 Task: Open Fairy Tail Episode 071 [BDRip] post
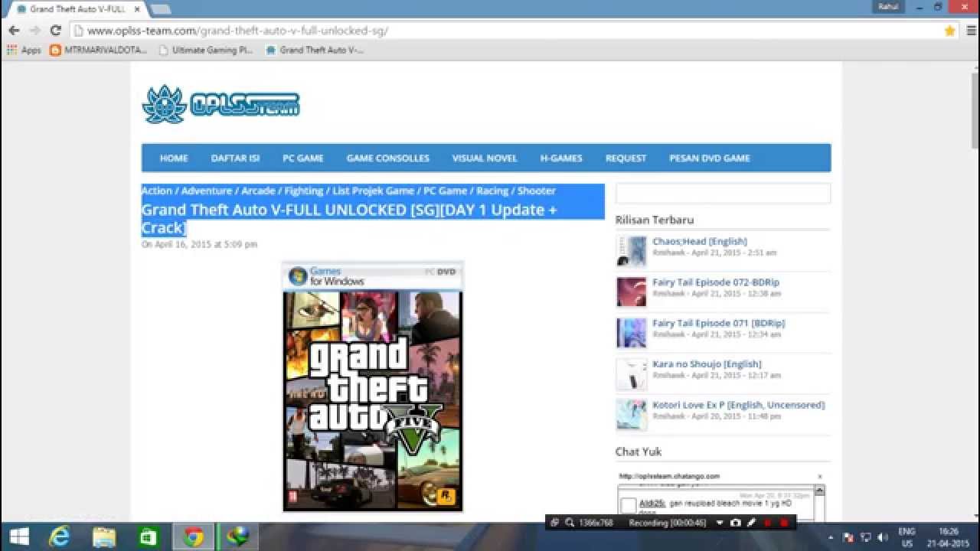(719, 323)
